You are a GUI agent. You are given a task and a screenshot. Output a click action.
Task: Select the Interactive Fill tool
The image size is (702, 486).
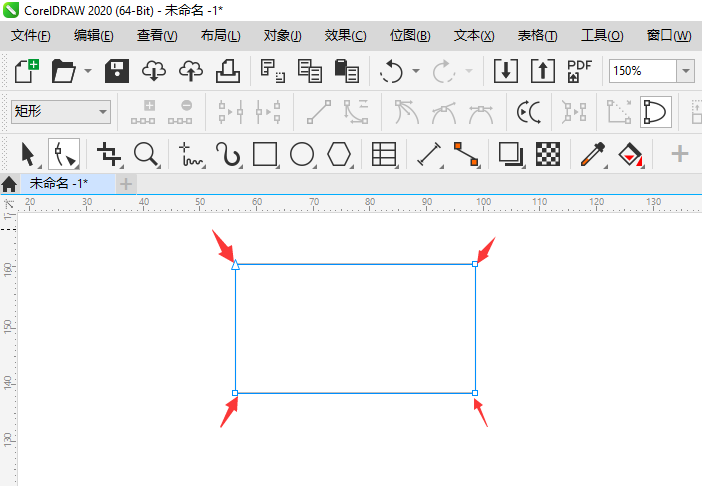point(630,154)
